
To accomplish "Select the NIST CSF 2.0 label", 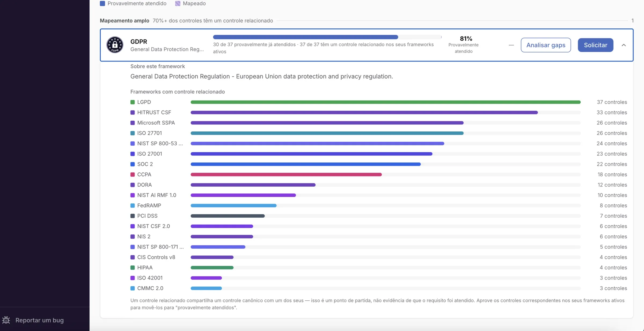I will point(153,226).
